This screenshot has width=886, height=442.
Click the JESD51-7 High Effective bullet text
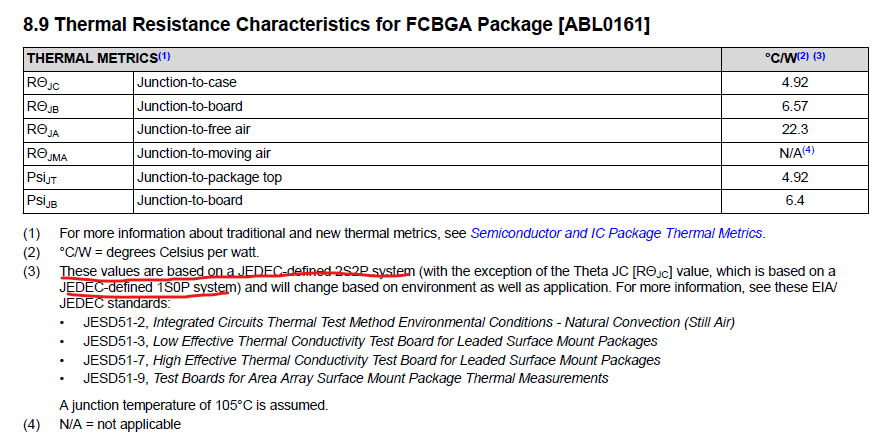coord(372,360)
